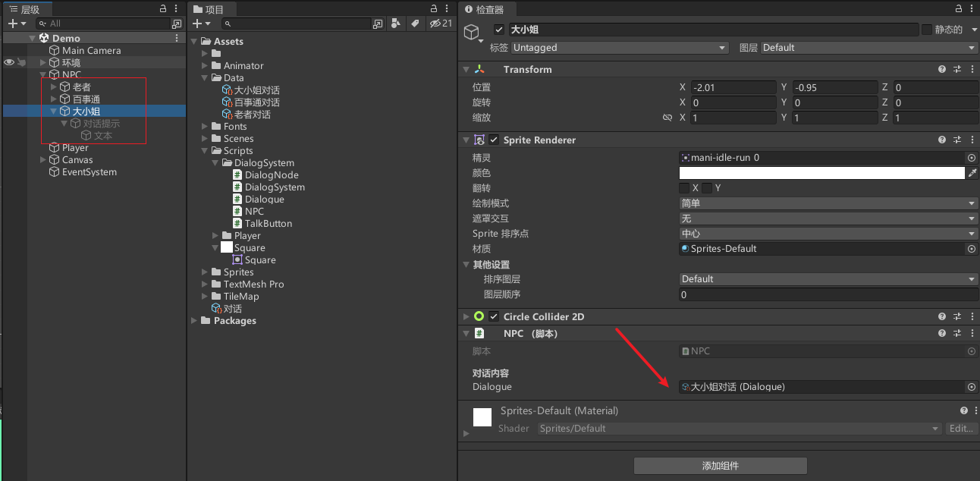Open the Hierarchy panel three-dot menu
Viewport: 980px width, 481px height.
point(177,9)
